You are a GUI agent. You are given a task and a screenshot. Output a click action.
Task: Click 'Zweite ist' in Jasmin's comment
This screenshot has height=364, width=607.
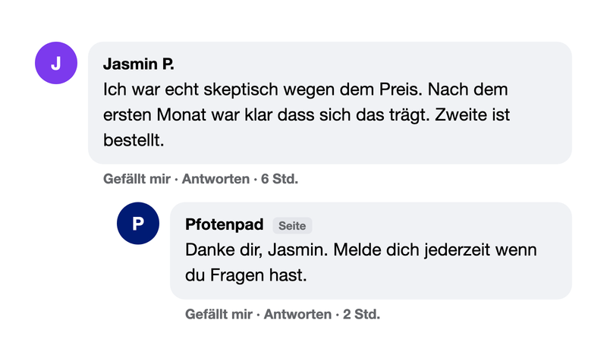[x=472, y=115]
